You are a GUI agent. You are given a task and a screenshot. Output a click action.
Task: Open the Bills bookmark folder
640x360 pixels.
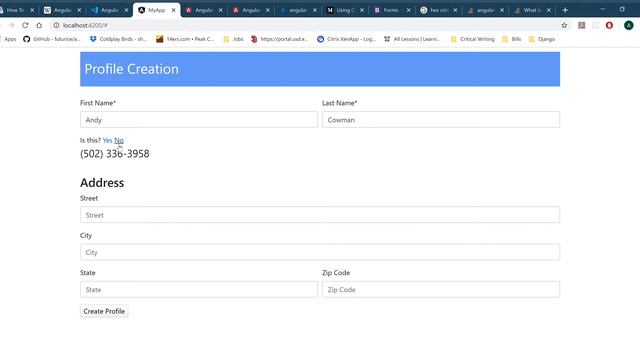tap(511, 39)
